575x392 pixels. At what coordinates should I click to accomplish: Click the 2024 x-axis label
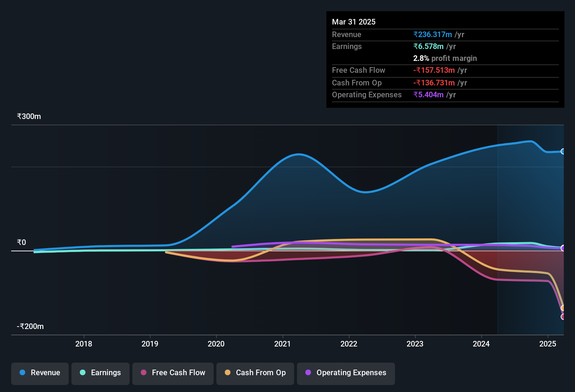(x=481, y=344)
